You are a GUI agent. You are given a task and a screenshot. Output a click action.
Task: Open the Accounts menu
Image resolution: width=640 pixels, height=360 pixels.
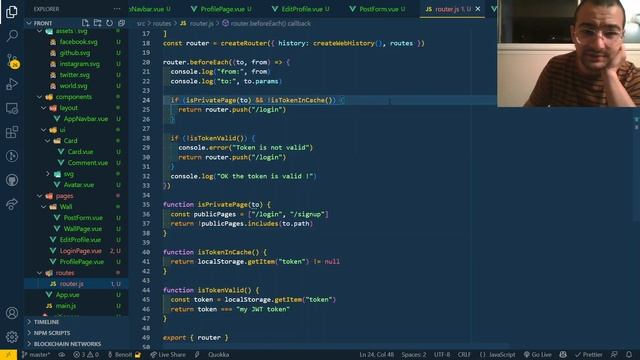pyautogui.click(x=12, y=313)
